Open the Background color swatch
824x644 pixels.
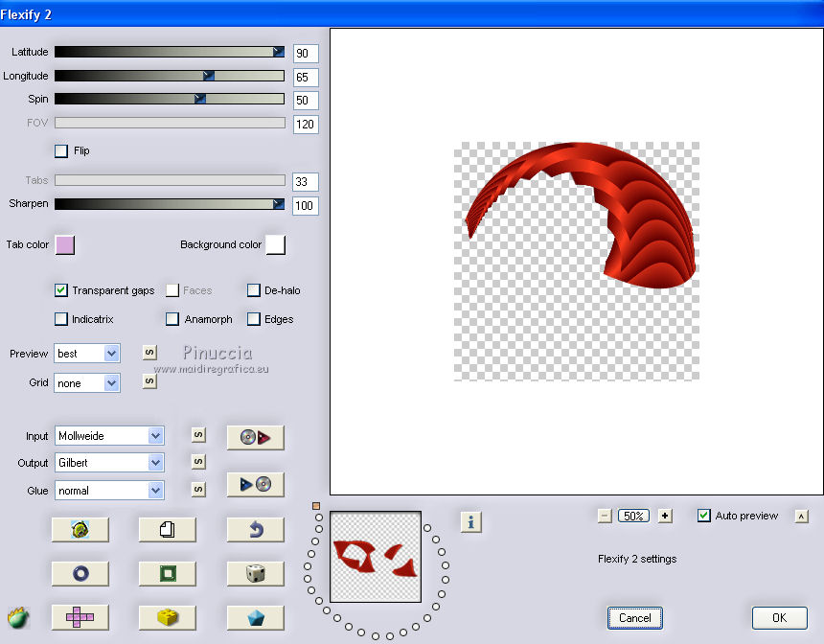pyautogui.click(x=275, y=245)
